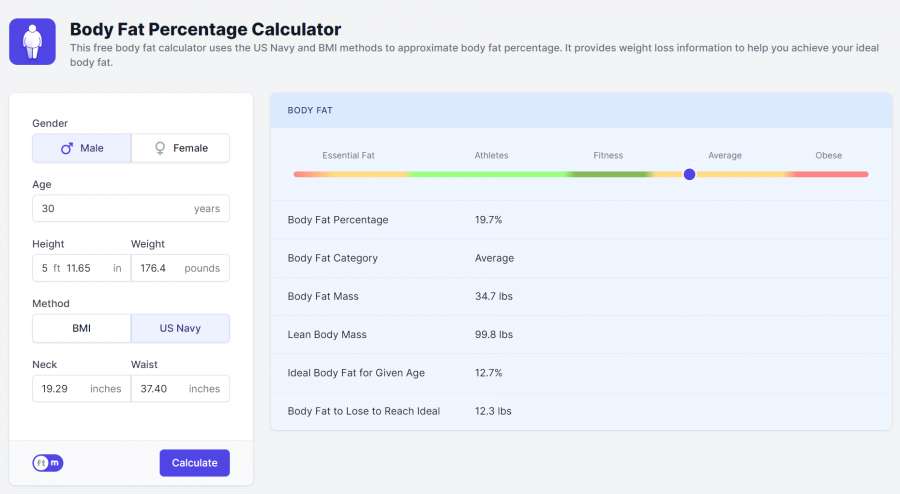The height and width of the screenshot is (494, 900).
Task: Toggle the ft/m unit switch
Action: (x=47, y=463)
